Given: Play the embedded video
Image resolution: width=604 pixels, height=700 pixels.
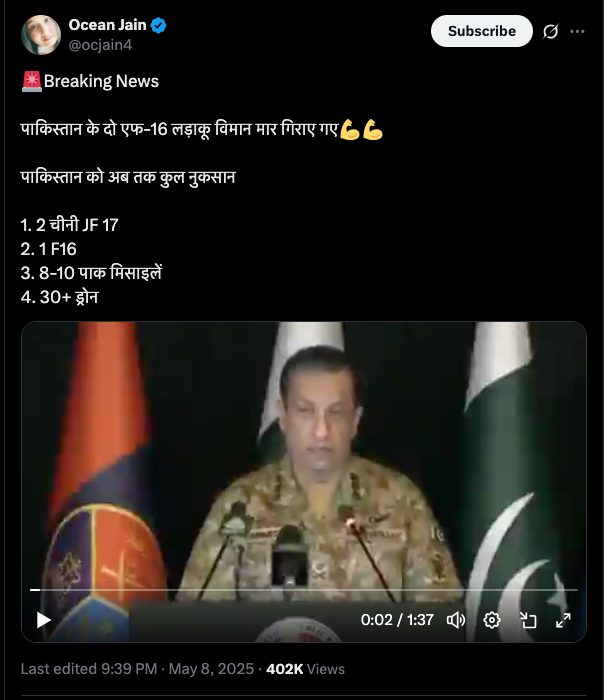Looking at the screenshot, I should coord(43,620).
